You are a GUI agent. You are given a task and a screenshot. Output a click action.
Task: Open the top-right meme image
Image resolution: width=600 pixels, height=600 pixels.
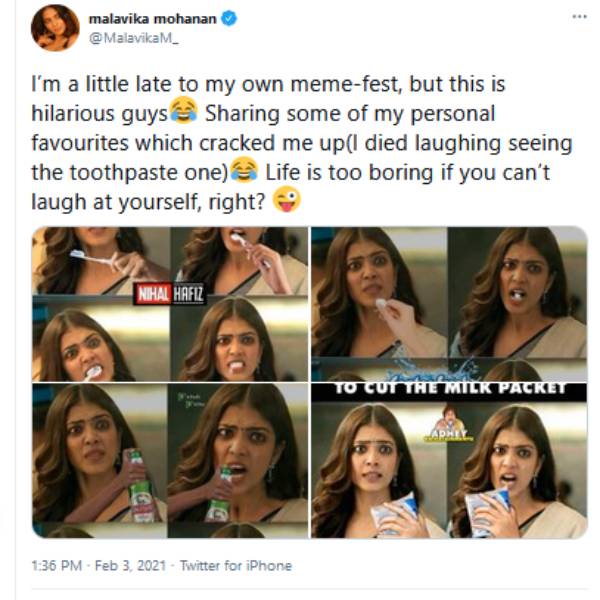point(448,302)
